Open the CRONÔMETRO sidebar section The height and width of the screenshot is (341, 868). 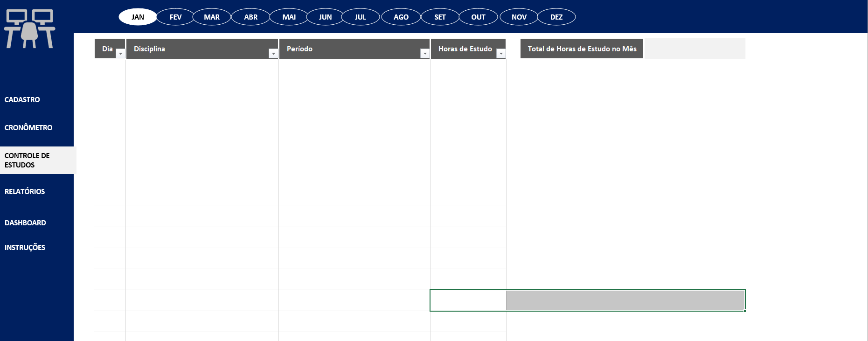coord(28,127)
